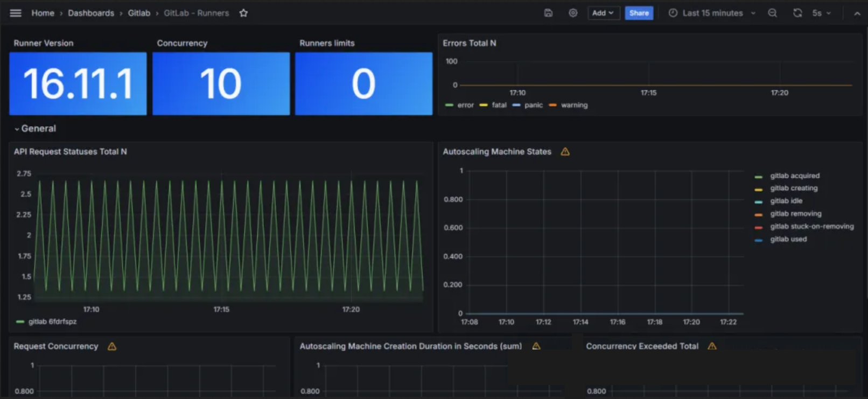Click the Concurrency value 10
Screen dimensions: 868x399
(221, 83)
